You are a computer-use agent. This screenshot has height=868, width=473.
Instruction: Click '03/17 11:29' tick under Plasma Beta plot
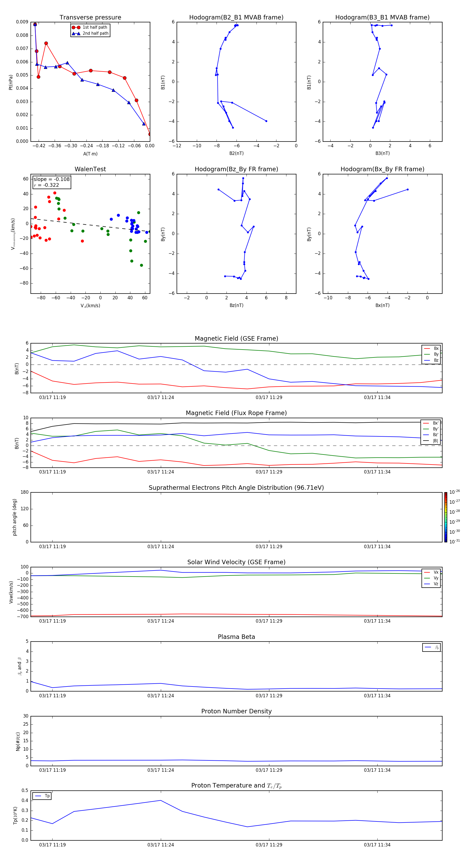tap(269, 696)
